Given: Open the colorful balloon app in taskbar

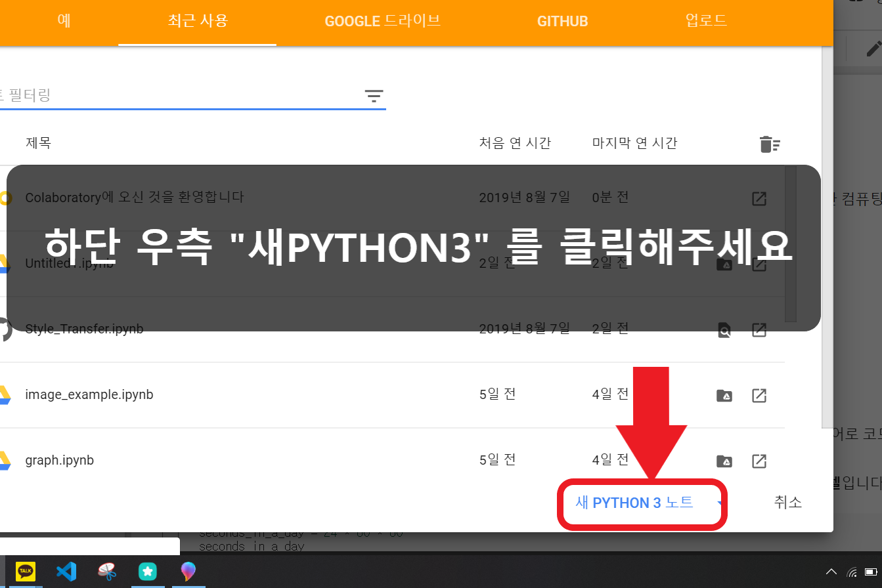Looking at the screenshot, I should (x=188, y=572).
